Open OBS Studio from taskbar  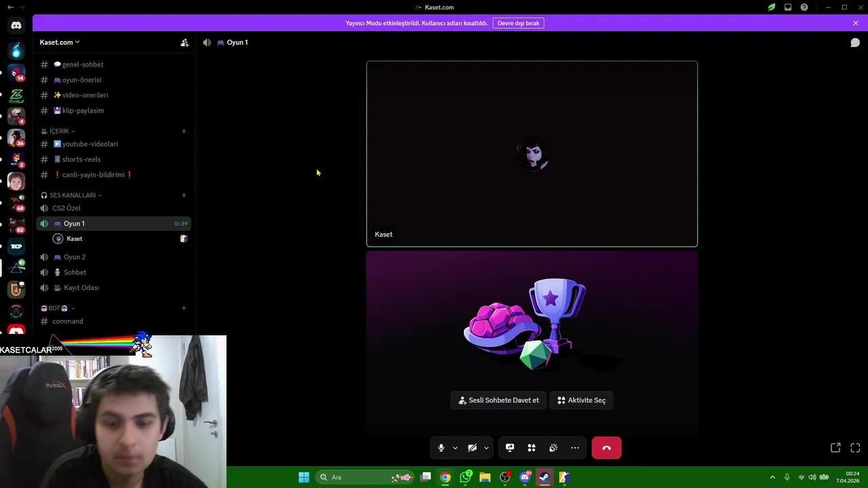505,477
